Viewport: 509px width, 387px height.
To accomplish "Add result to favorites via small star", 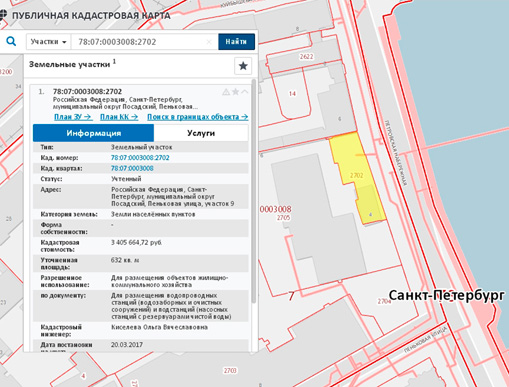I will coord(235,92).
